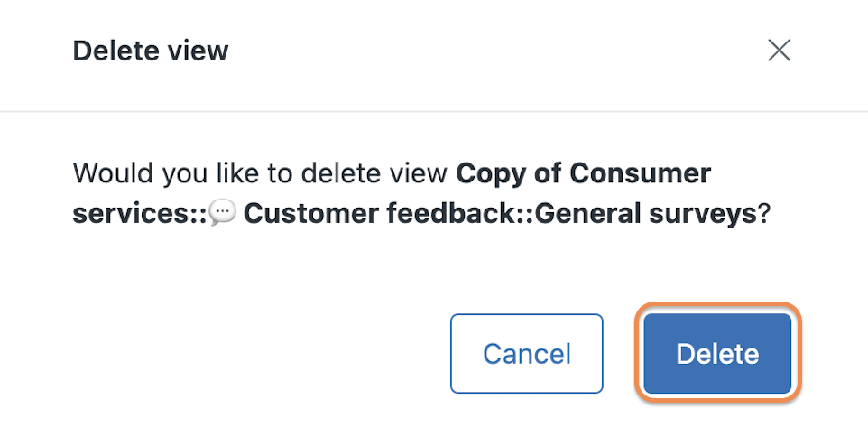Click the word "Customer" after the emoji
This screenshot has width=868, height=446.
311,213
